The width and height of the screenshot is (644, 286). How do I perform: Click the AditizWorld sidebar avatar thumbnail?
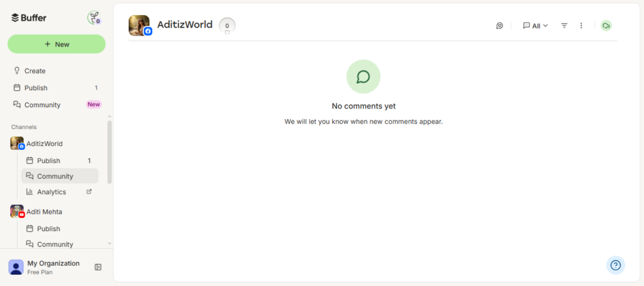(x=17, y=143)
